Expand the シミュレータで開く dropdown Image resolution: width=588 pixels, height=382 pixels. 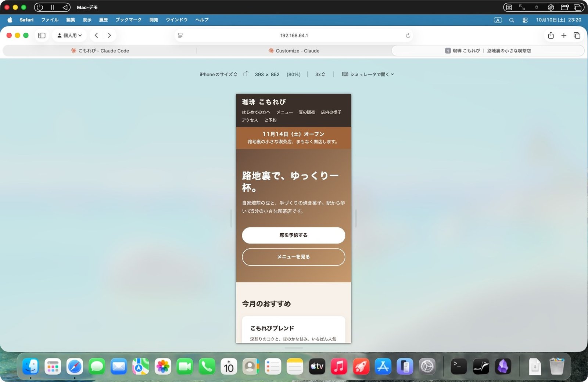pos(368,74)
